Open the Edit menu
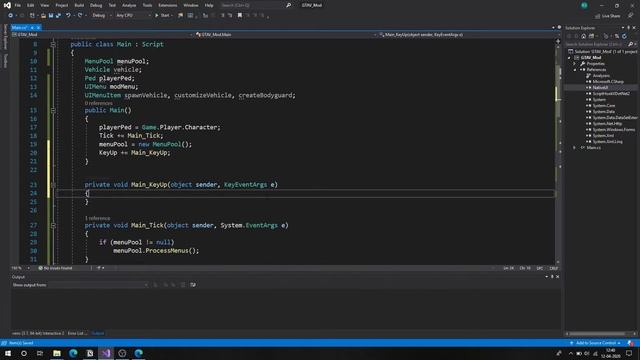Viewport: 640px width, 360px height. click(31, 5)
